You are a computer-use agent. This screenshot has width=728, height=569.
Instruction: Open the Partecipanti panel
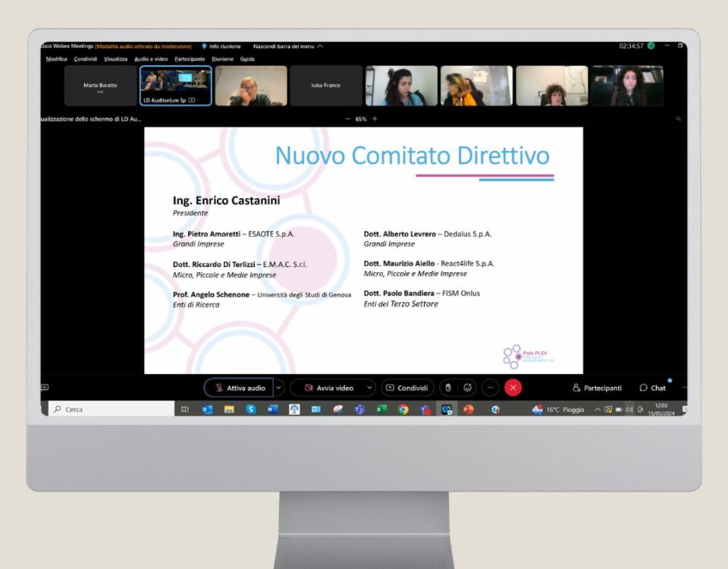[x=597, y=388]
